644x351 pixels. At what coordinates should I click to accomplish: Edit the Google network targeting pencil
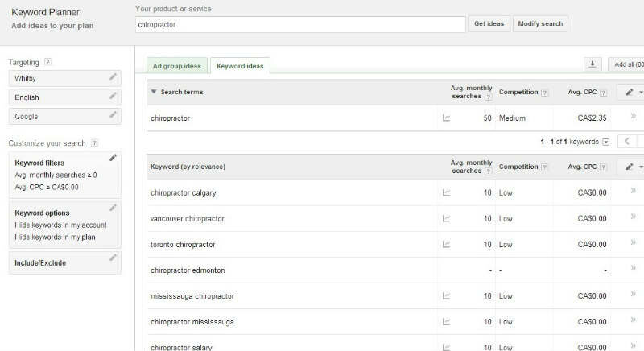pos(113,114)
